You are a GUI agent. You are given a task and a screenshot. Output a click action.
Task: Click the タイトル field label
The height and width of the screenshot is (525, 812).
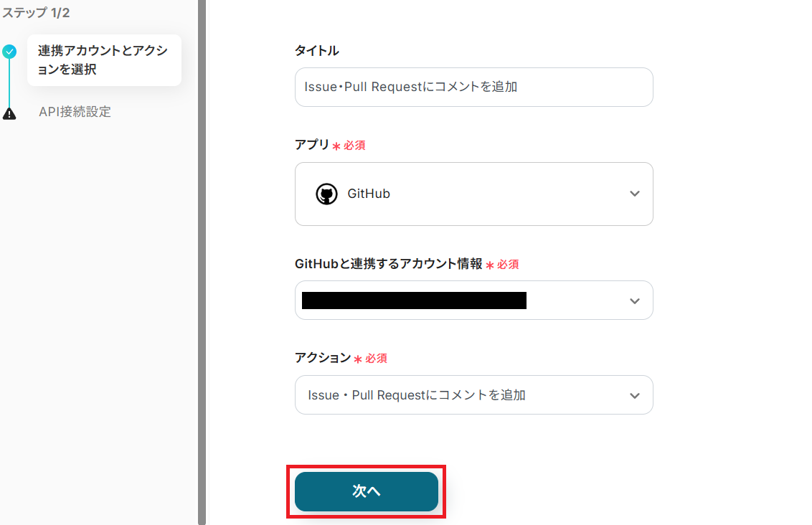pyautogui.click(x=316, y=51)
